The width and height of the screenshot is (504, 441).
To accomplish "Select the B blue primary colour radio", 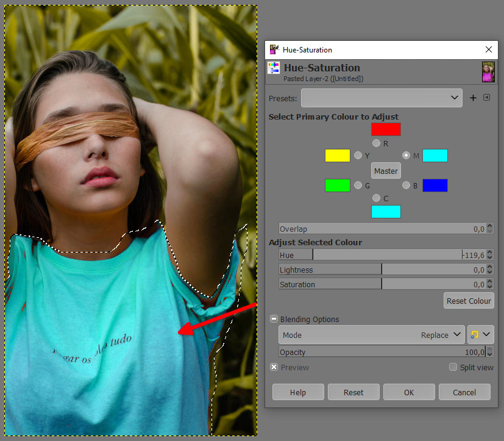I will [x=406, y=185].
